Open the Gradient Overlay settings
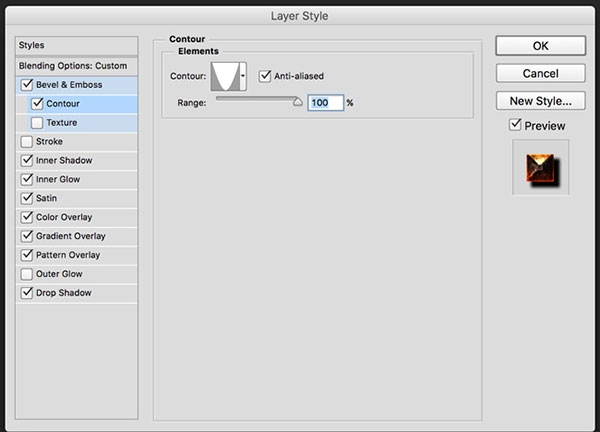The width and height of the screenshot is (600, 432). [77, 236]
